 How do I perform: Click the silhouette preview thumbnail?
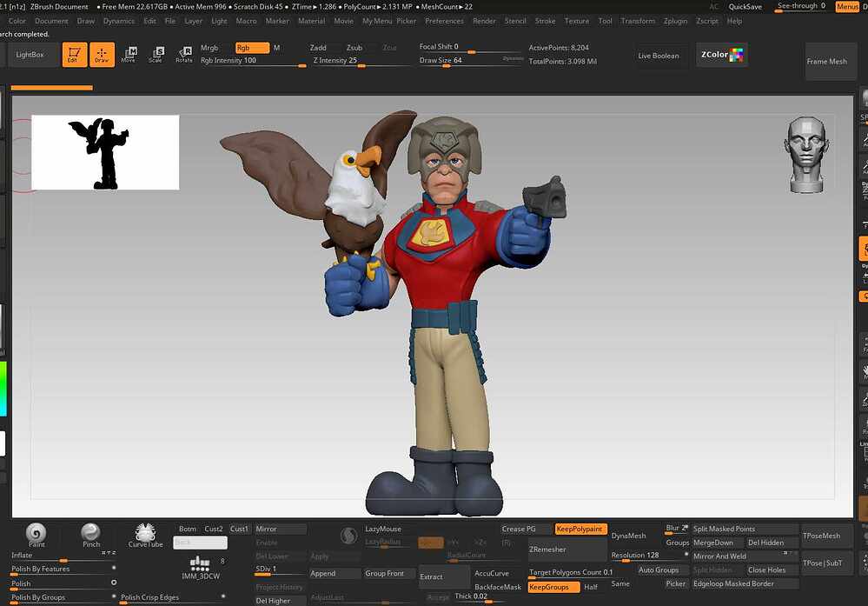(105, 152)
